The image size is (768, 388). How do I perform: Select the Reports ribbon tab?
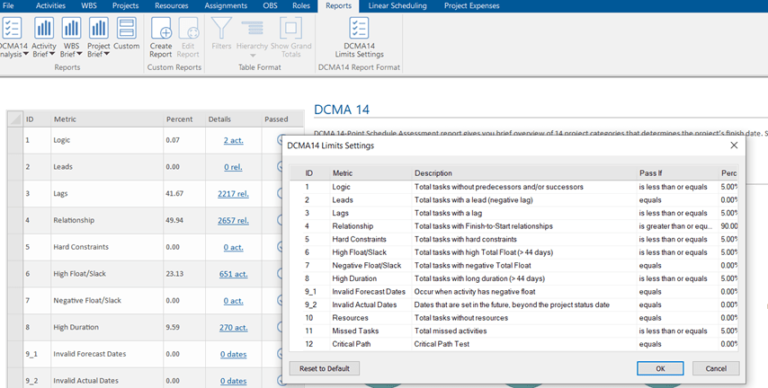click(338, 6)
